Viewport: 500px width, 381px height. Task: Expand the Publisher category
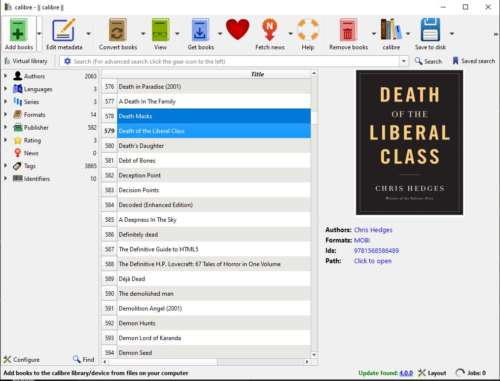(5, 127)
